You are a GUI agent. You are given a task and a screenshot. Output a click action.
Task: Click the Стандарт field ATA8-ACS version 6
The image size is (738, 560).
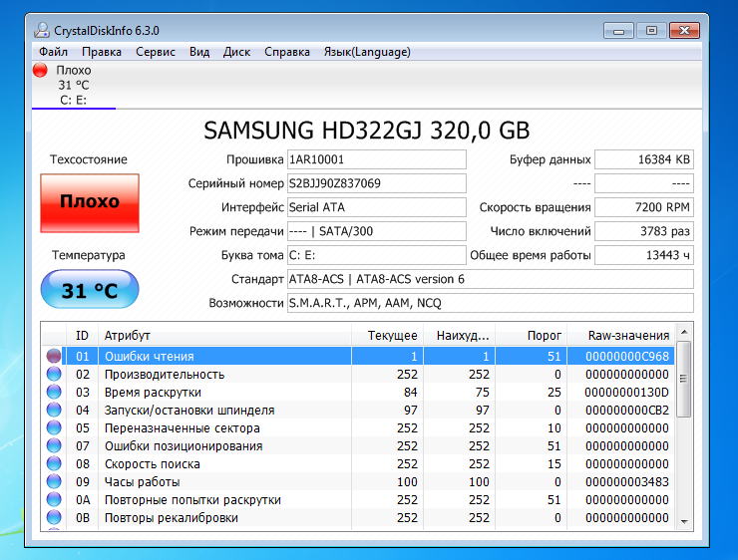(491, 279)
